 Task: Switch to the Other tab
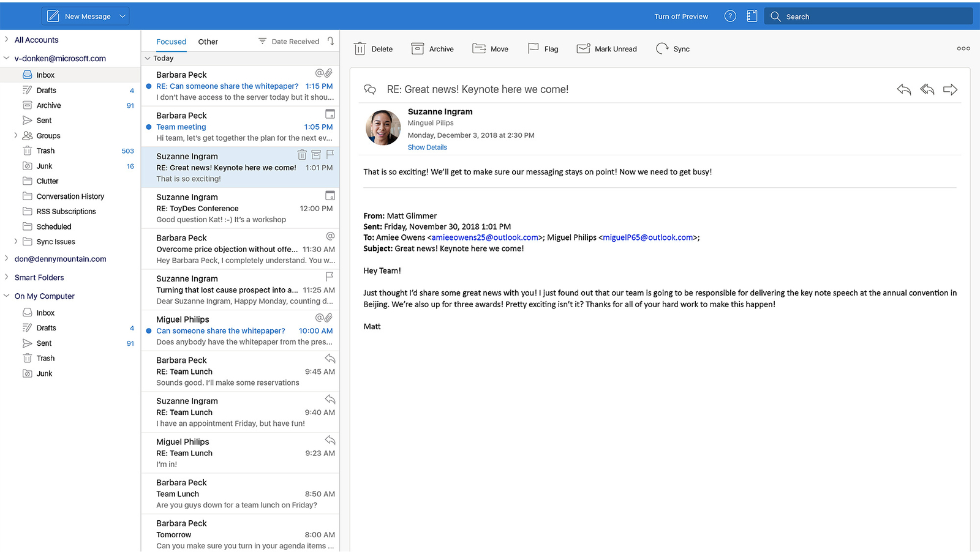208,42
